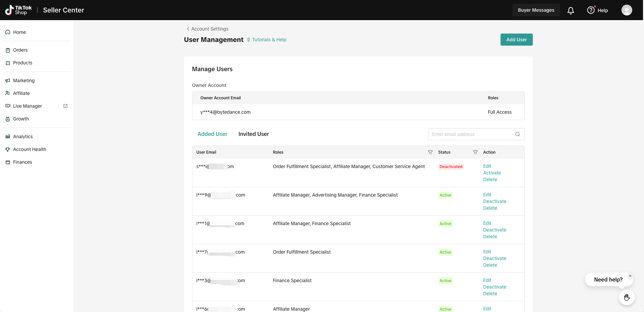The width and height of the screenshot is (644, 312).
Task: Click the Need help? bubble
Action: pos(608,279)
